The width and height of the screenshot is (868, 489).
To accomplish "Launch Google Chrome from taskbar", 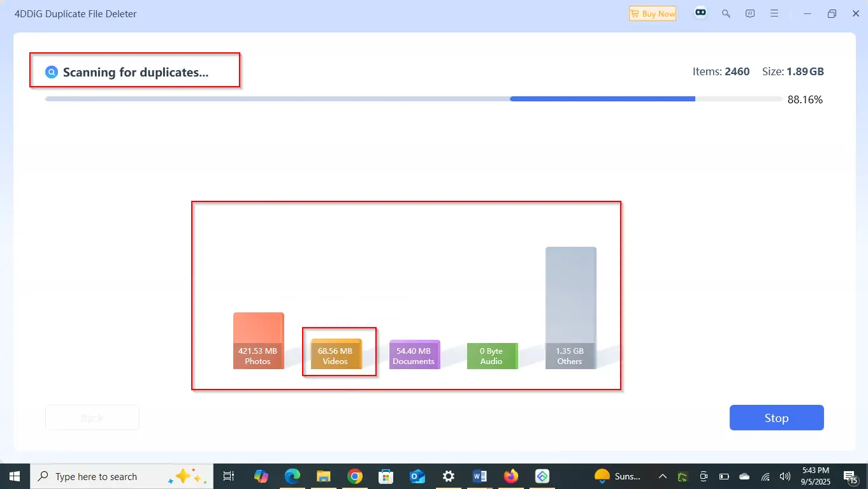I will 355,476.
